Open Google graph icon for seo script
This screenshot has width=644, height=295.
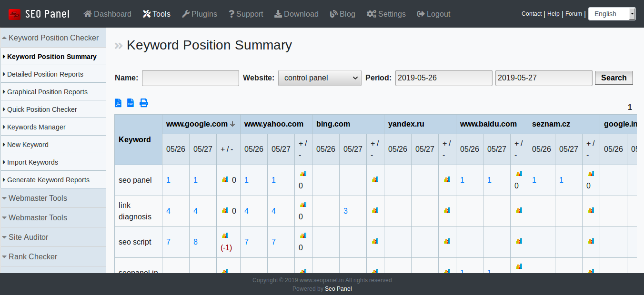pos(225,236)
